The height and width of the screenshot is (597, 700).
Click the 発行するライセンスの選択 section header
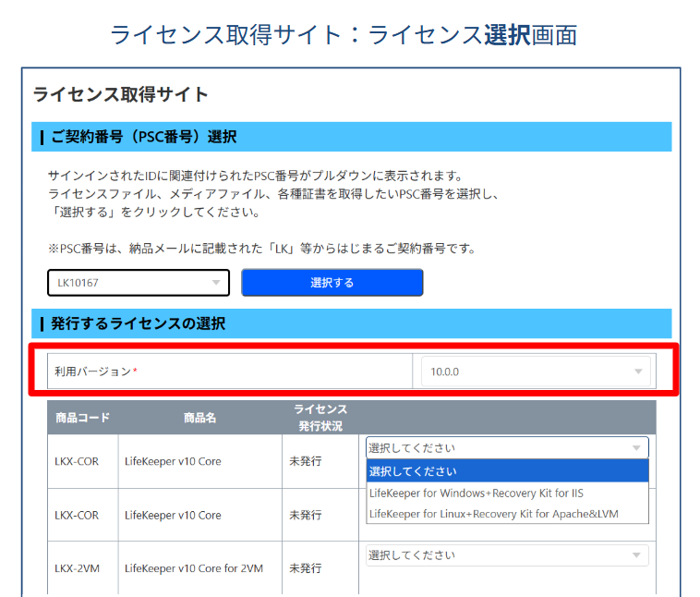point(351,323)
